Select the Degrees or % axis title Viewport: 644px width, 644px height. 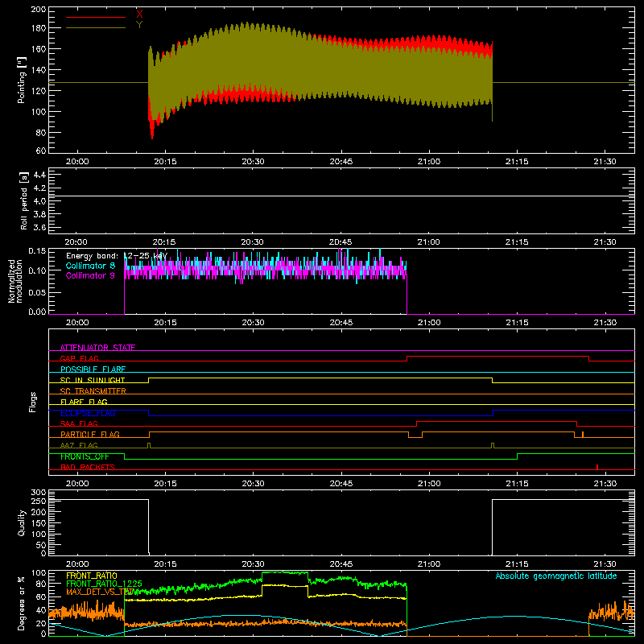tap(22, 603)
